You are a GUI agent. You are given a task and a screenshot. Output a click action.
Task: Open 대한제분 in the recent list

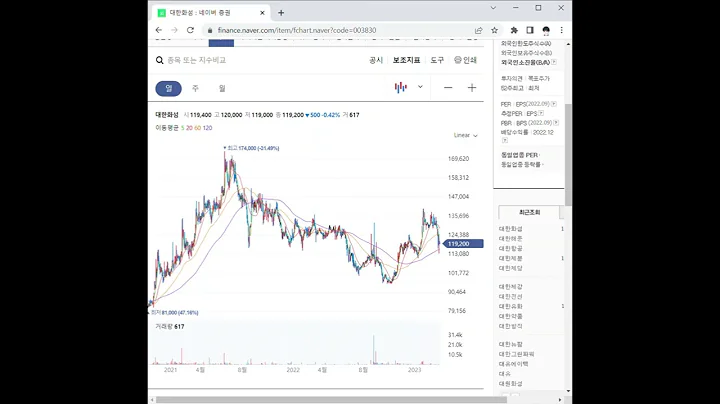click(511, 258)
